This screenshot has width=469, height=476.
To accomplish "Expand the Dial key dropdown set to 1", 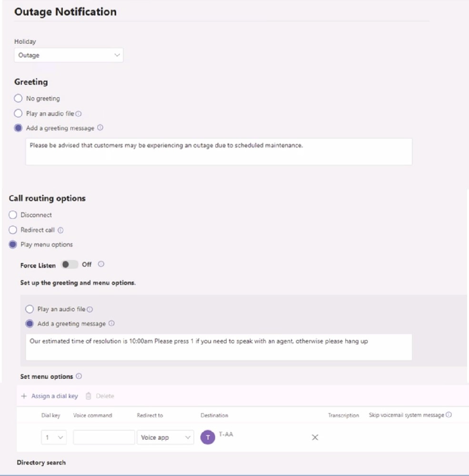I will [54, 437].
